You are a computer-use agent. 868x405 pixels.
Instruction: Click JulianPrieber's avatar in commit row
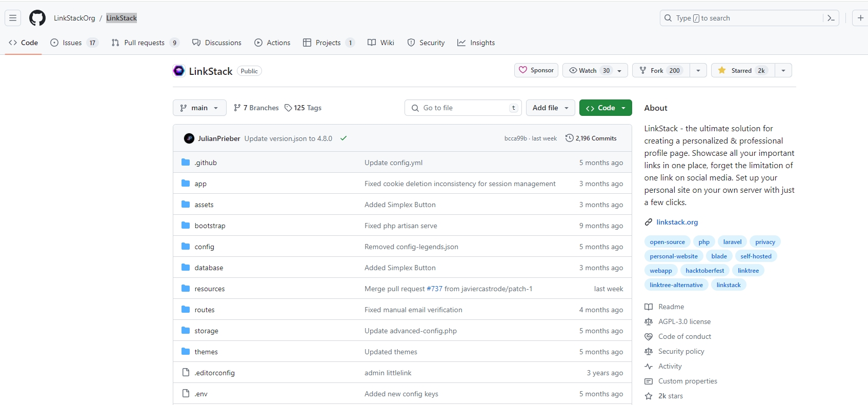click(189, 138)
